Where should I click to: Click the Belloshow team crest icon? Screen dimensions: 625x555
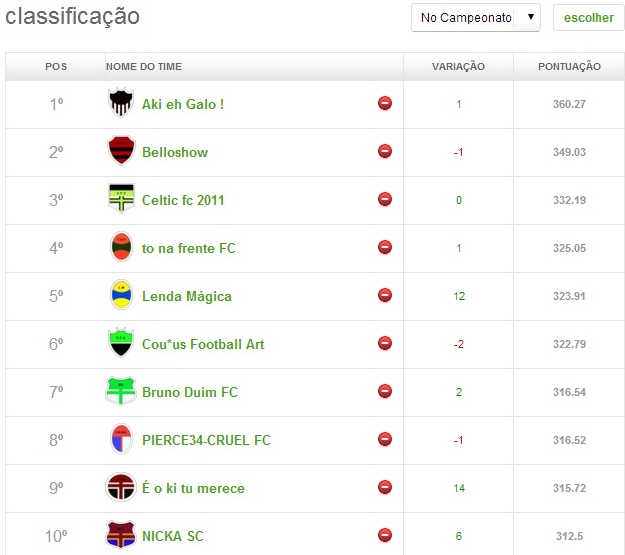pos(121,151)
